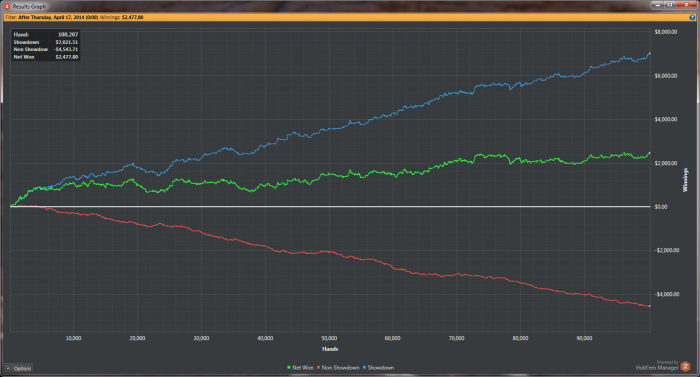Click the '20,000' x-axis label
700x377 pixels.
(138, 338)
